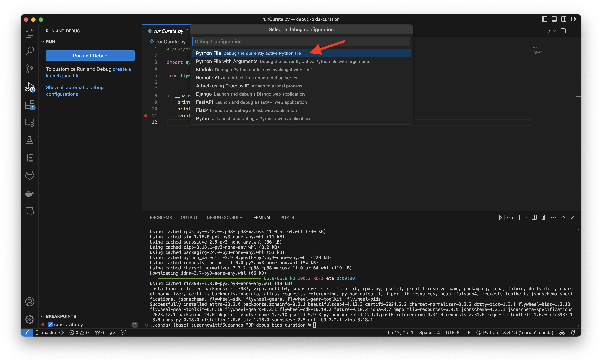Open the Explorer view in activity bar
The width and height of the screenshot is (602, 364).
point(30,33)
